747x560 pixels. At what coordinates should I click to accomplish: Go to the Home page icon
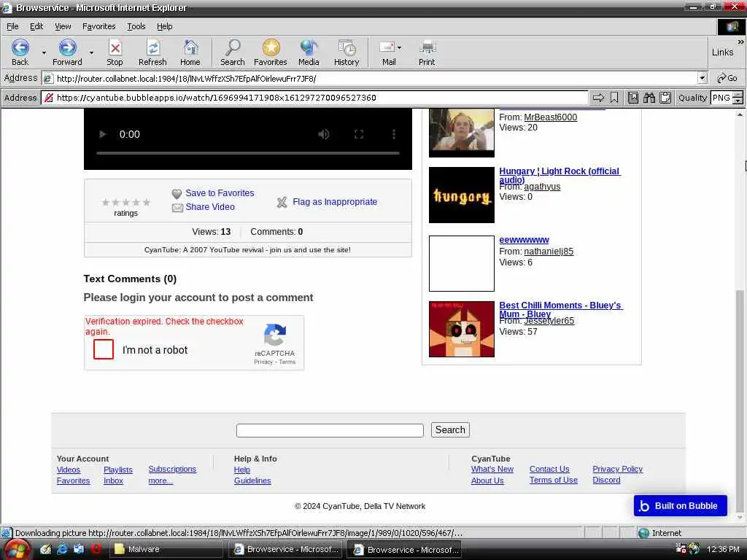(x=190, y=52)
